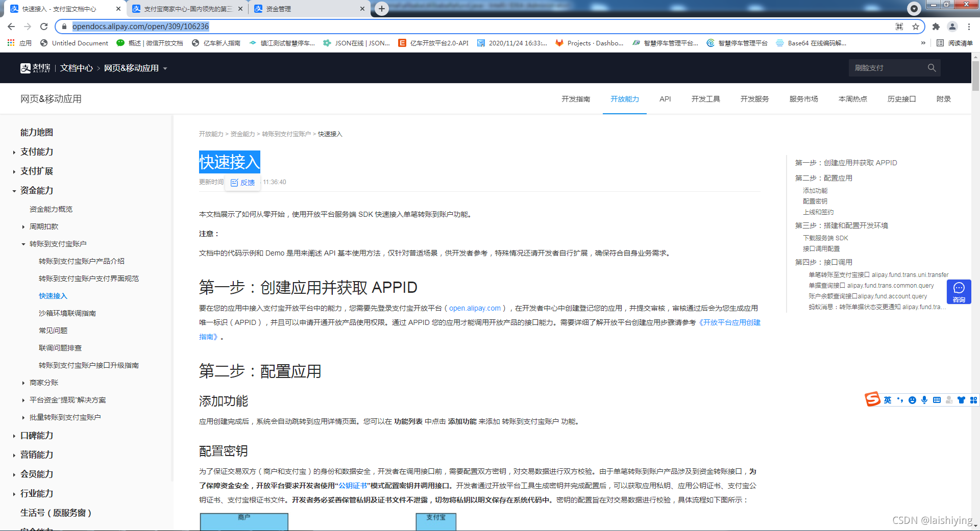
Task: Click the Sogou microphone voice input icon
Action: point(924,400)
